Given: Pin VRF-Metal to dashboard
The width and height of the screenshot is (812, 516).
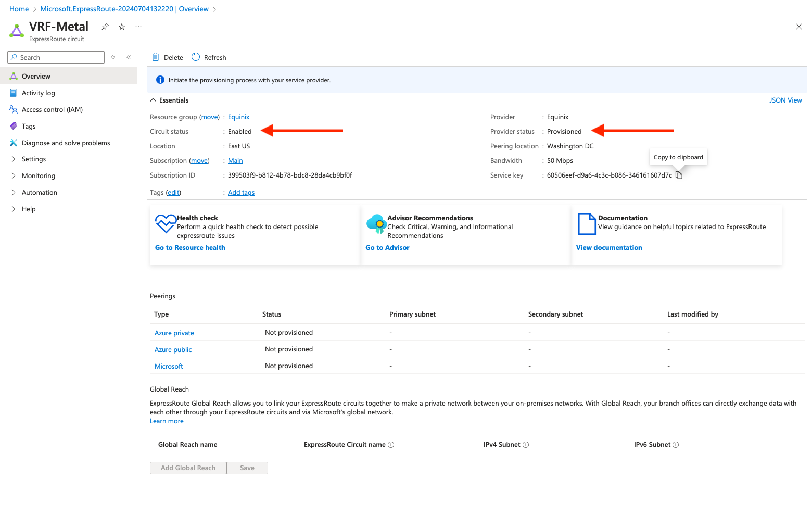Looking at the screenshot, I should [x=105, y=27].
